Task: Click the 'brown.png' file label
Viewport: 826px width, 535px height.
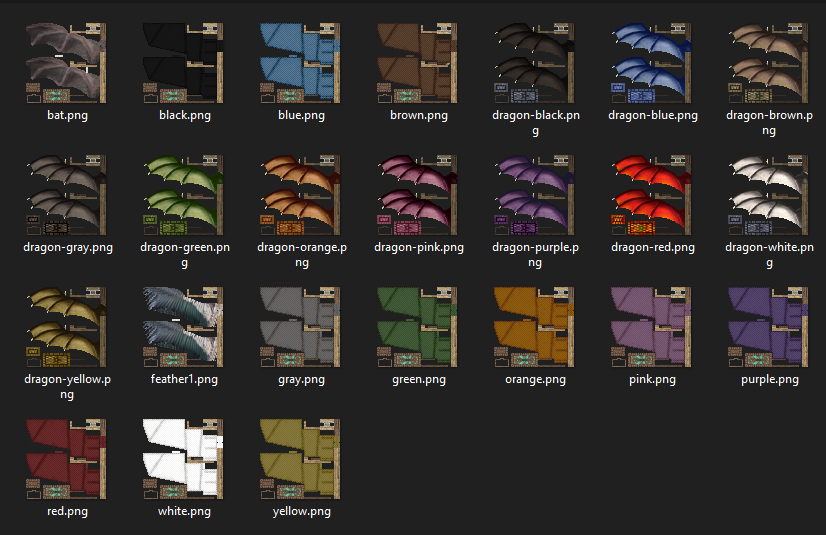Action: 419,115
